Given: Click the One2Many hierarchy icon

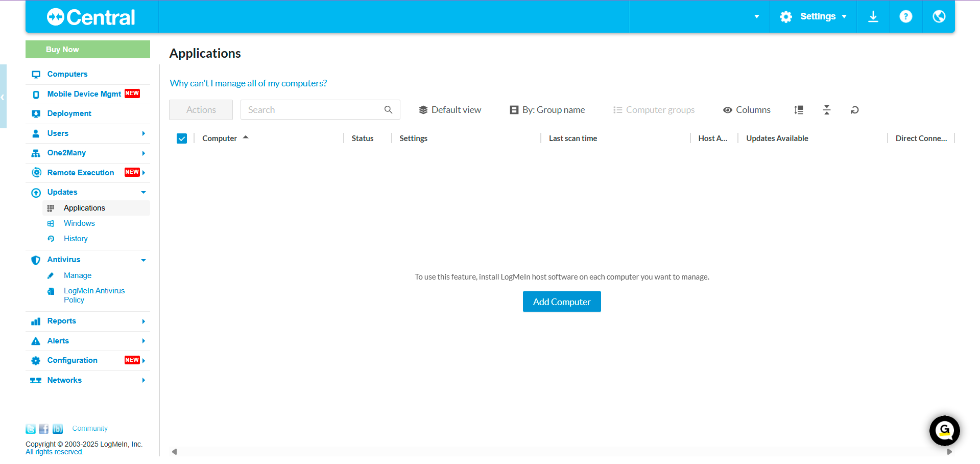Looking at the screenshot, I should [36, 153].
